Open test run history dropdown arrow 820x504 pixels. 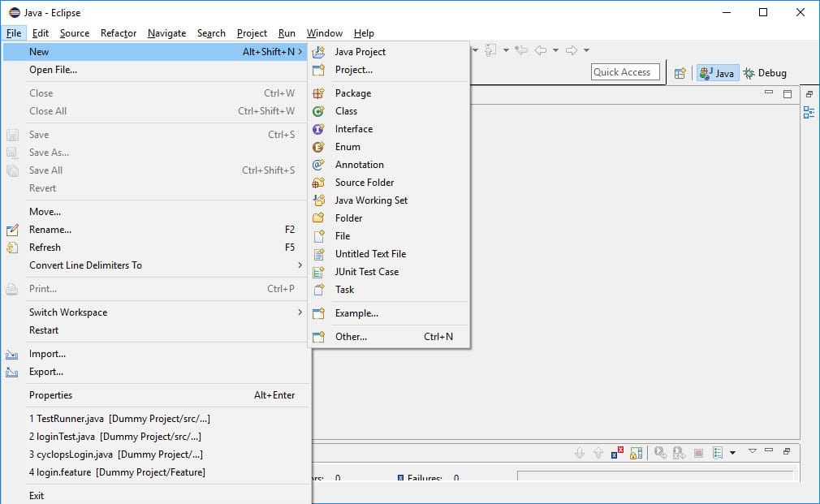pos(732,453)
